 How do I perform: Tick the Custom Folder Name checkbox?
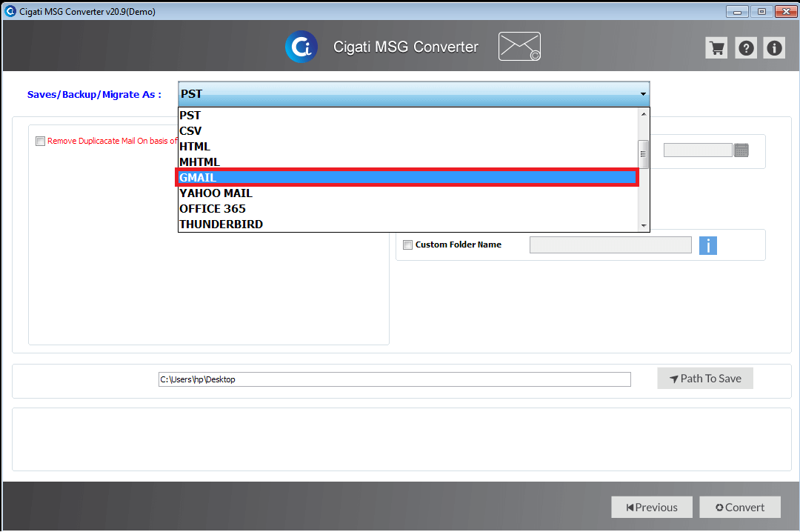pos(407,245)
